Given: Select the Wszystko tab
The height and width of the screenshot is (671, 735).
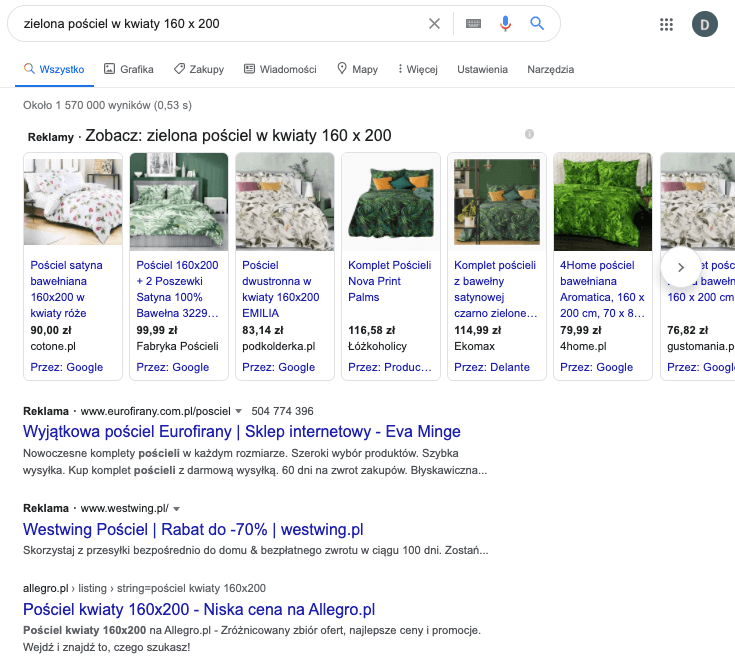Looking at the screenshot, I should click(54, 69).
